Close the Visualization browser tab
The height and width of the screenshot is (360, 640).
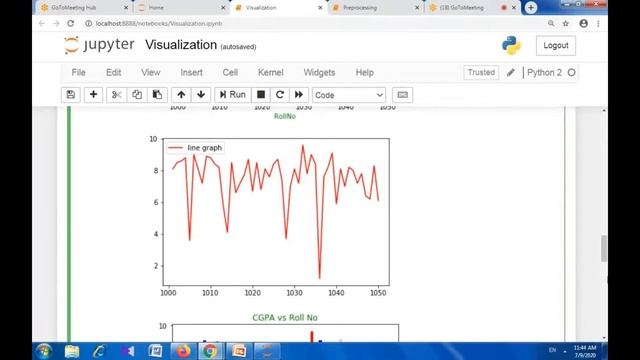pos(320,8)
